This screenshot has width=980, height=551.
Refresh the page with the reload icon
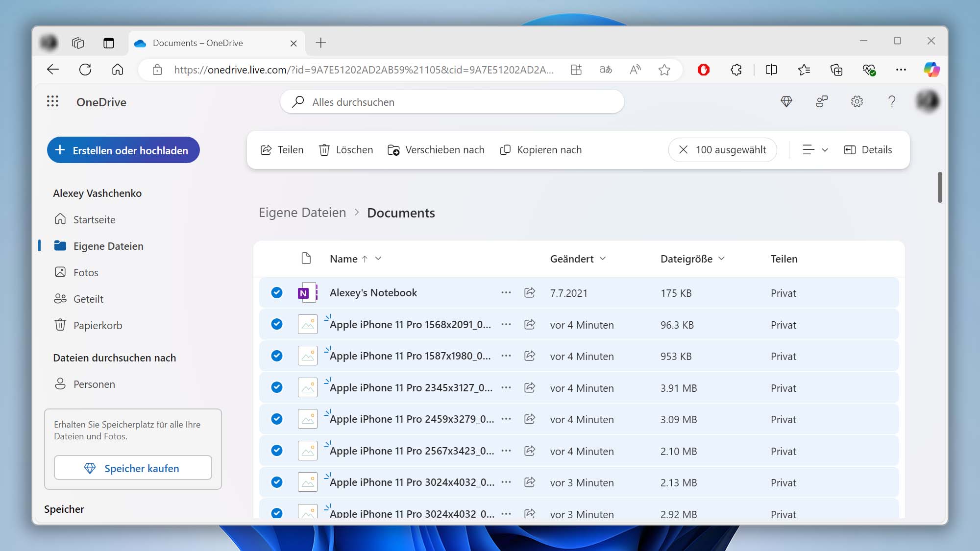pyautogui.click(x=85, y=70)
